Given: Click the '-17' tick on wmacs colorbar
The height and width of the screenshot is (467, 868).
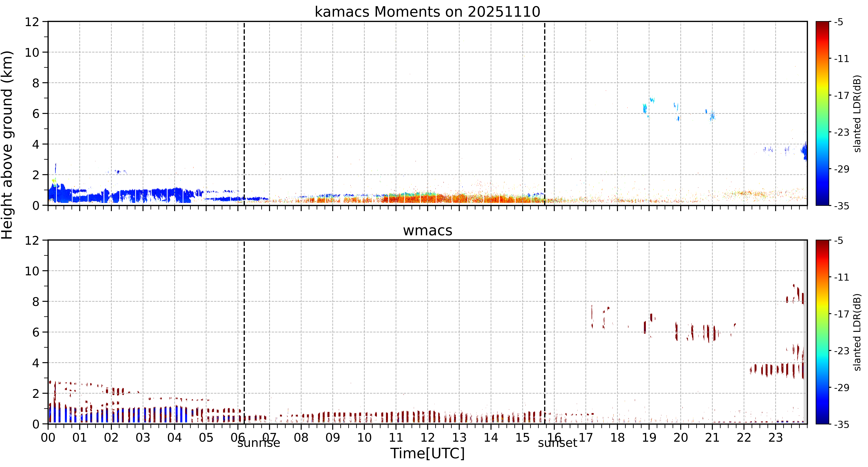Looking at the screenshot, I should [x=842, y=314].
